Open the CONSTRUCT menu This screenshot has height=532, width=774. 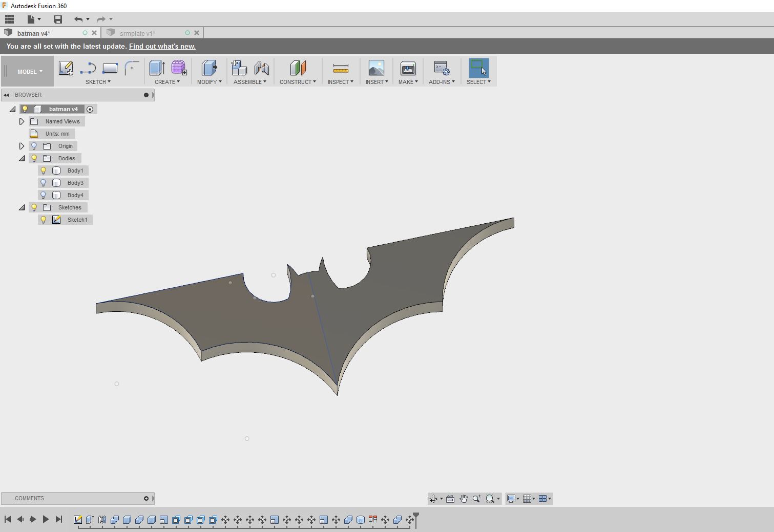click(x=298, y=82)
